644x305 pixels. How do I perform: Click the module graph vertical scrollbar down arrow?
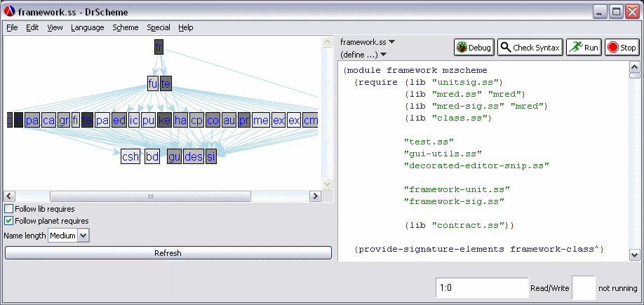click(328, 184)
